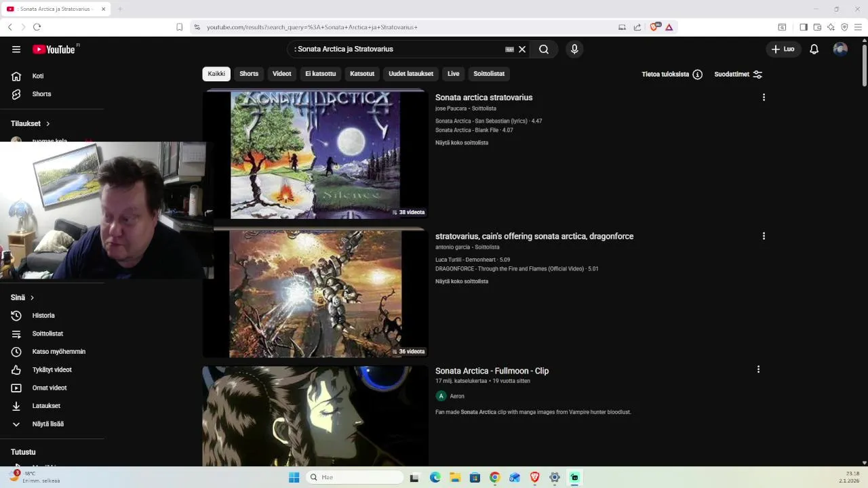Select the Soittolistat filter chip
The height and width of the screenshot is (488, 868).
489,74
